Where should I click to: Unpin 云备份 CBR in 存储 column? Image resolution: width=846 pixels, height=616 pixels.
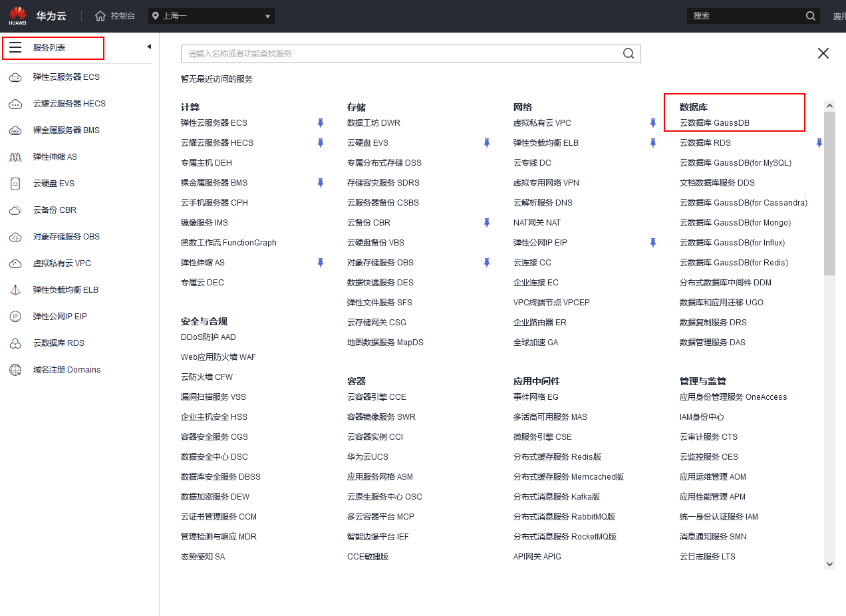487,223
